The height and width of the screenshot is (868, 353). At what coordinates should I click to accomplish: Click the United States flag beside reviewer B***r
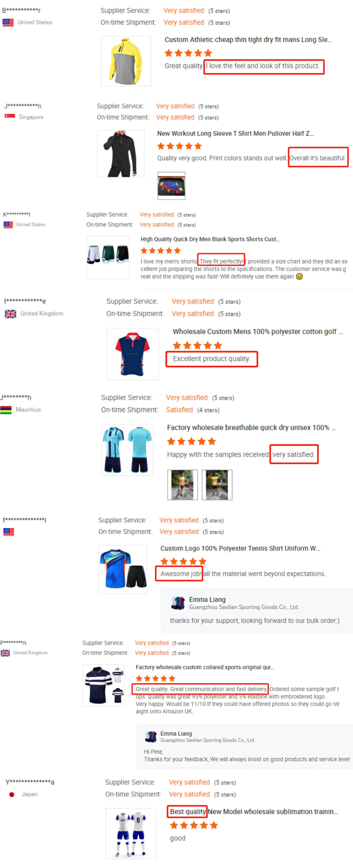pos(8,23)
